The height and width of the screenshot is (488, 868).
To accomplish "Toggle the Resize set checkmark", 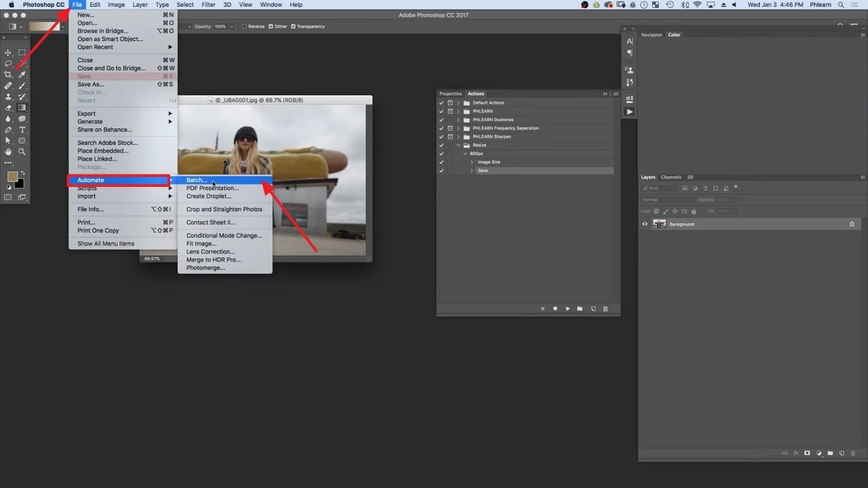I will point(441,145).
